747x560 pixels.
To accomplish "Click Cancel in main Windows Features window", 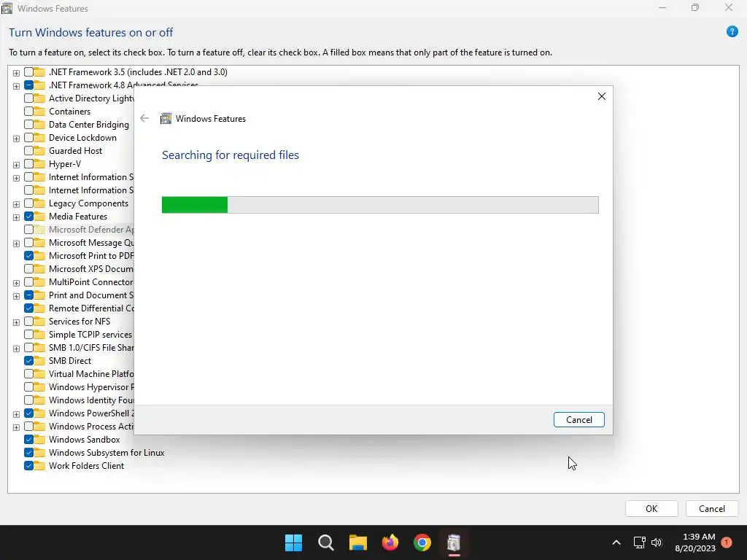I will click(712, 508).
